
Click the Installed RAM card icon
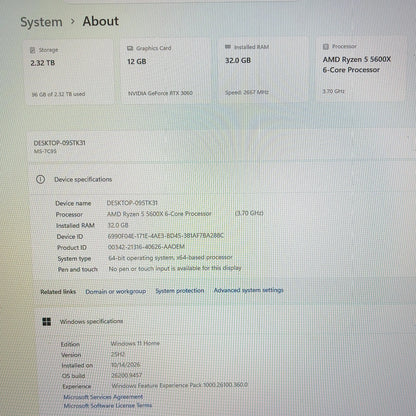tap(228, 47)
